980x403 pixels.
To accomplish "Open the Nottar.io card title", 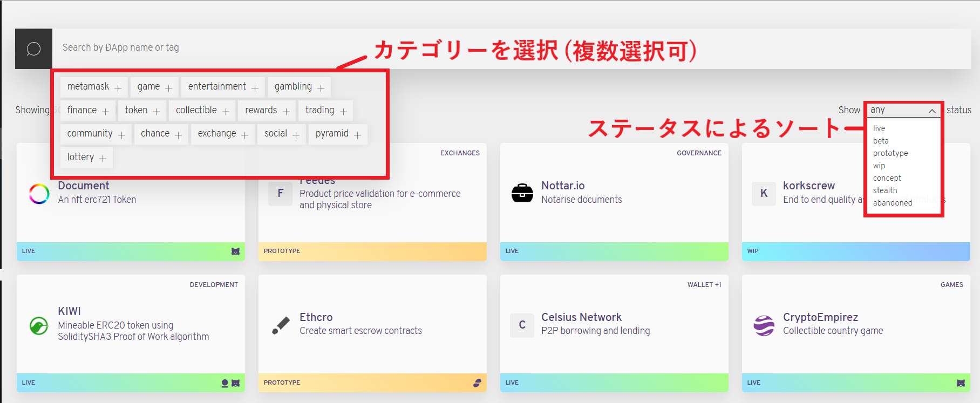I will (x=563, y=186).
